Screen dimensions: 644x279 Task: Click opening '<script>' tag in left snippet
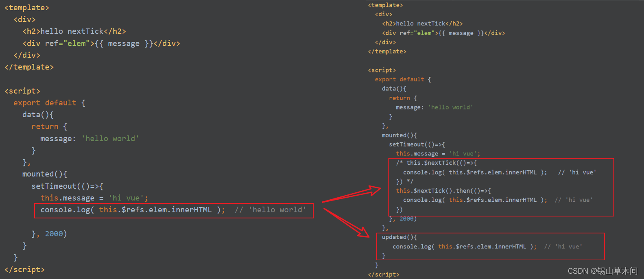pos(22,91)
